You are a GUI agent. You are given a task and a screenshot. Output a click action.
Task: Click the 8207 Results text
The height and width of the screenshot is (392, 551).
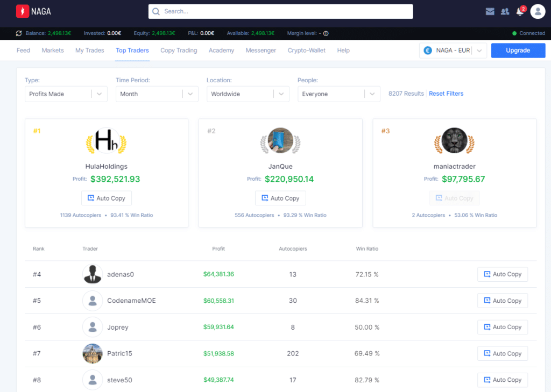click(406, 94)
